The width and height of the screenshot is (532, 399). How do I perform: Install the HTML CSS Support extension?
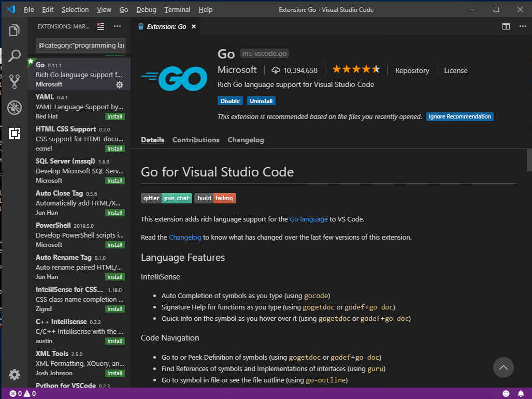click(114, 149)
